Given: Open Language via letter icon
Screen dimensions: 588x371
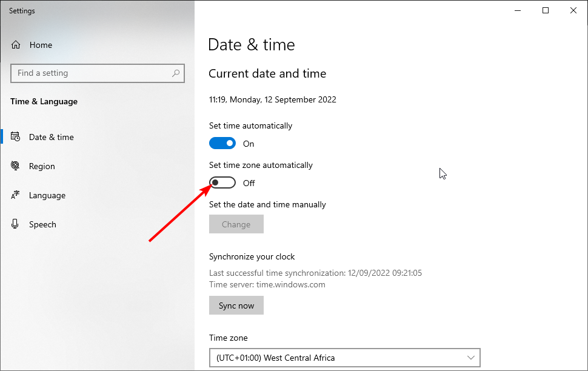Looking at the screenshot, I should [15, 195].
